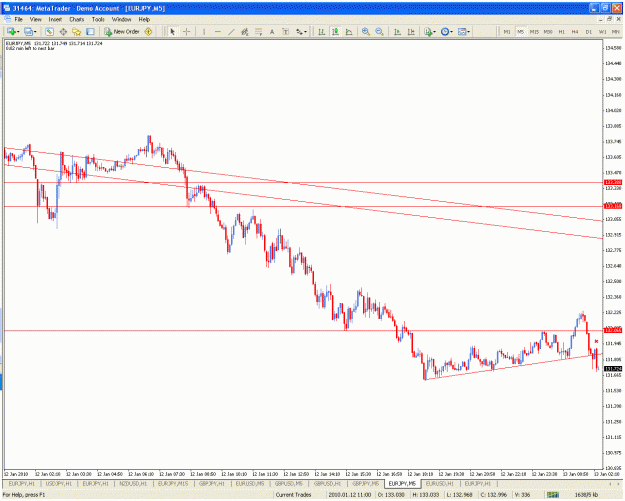
Task: Select the horizontal line drawing tool
Action: [218, 31]
